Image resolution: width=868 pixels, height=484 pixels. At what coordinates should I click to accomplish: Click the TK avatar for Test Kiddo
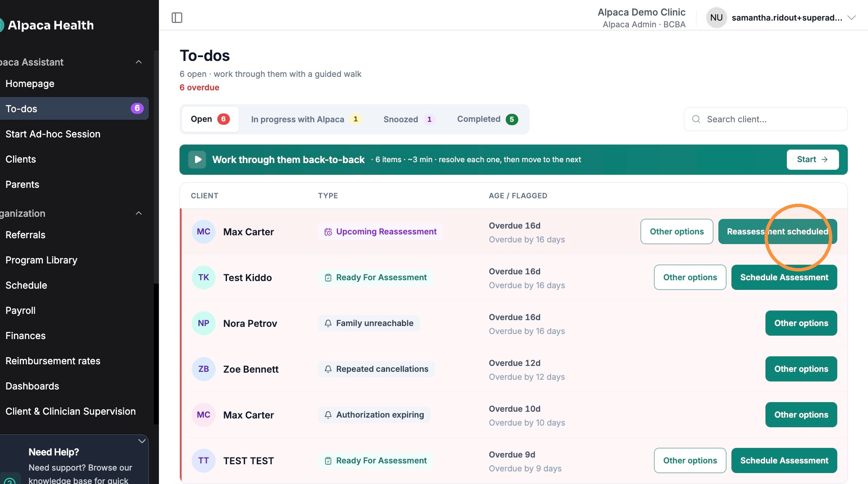tap(203, 278)
